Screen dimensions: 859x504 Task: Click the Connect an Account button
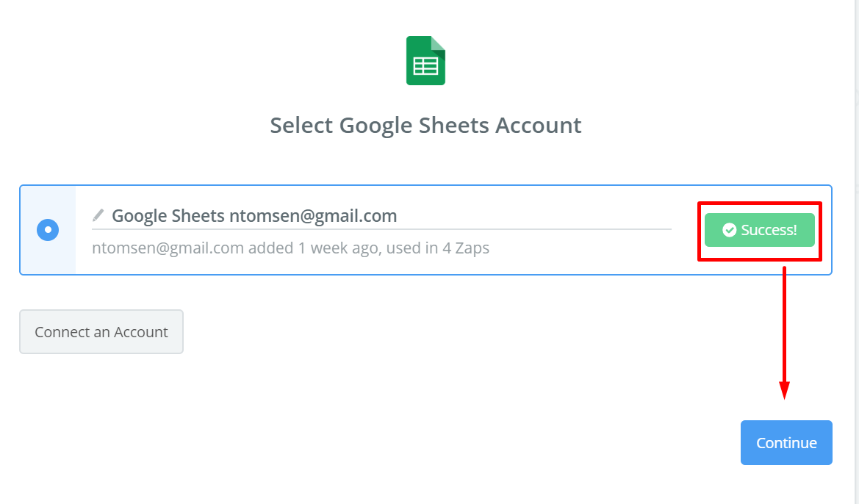point(101,332)
